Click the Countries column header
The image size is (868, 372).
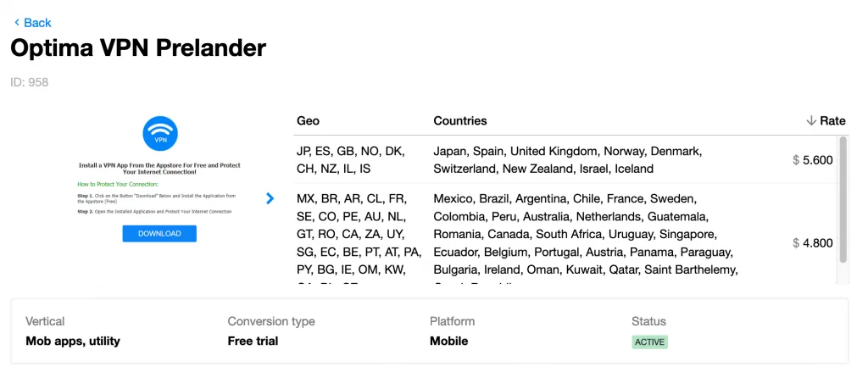pyautogui.click(x=460, y=121)
